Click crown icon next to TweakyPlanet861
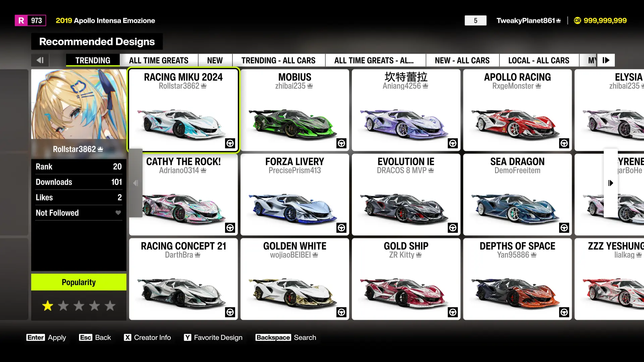Image resolution: width=644 pixels, height=362 pixels. (558, 21)
